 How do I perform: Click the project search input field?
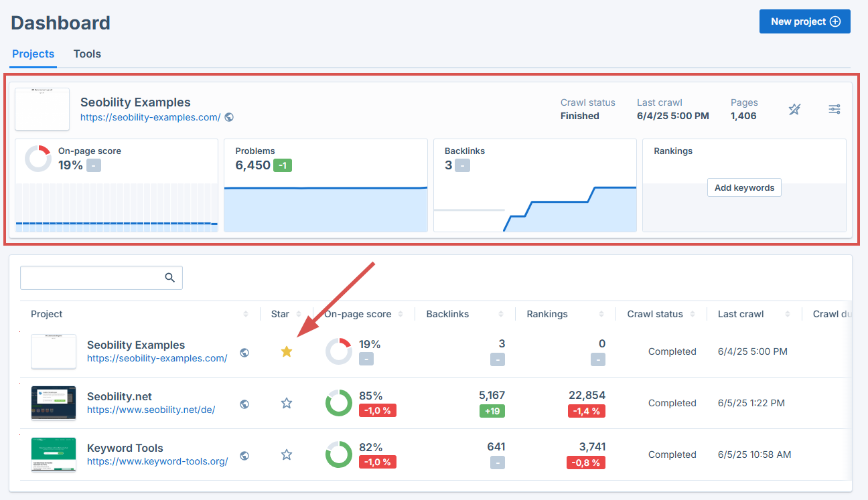(90, 278)
